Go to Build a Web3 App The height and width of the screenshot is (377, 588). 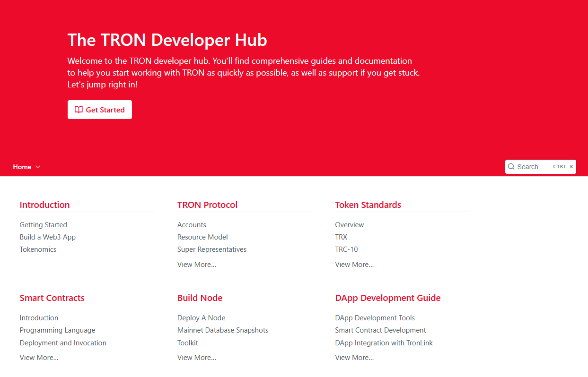tap(48, 237)
